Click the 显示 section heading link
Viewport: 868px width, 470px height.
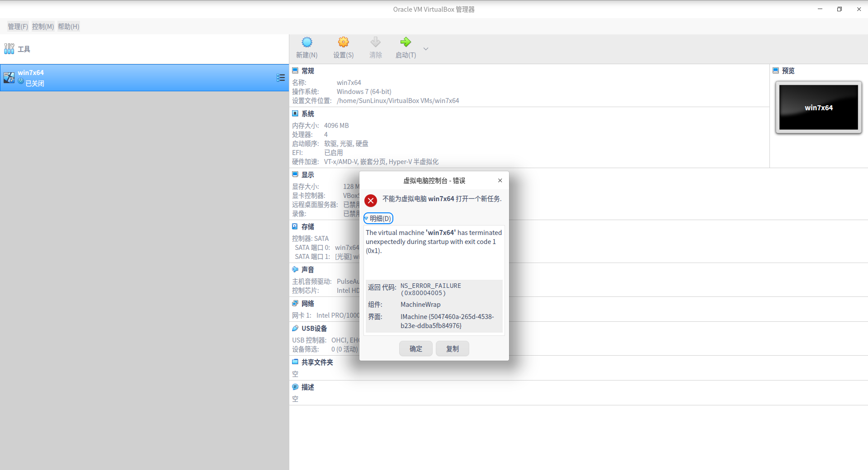click(308, 175)
